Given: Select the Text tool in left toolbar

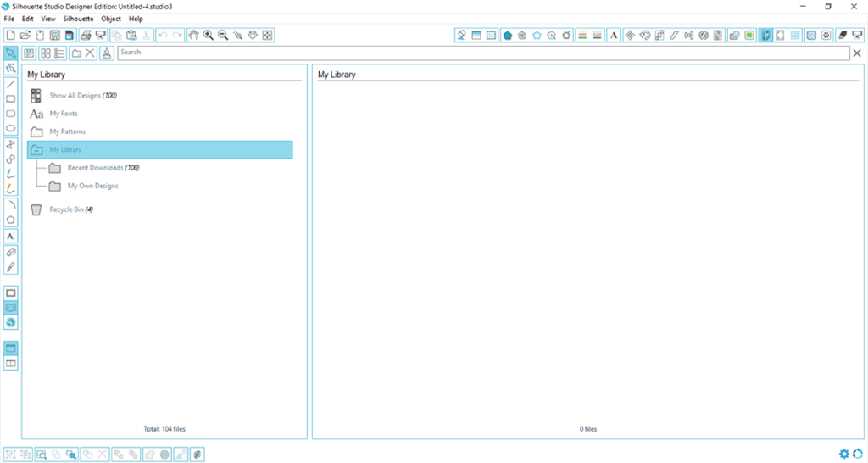Looking at the screenshot, I should [x=10, y=236].
